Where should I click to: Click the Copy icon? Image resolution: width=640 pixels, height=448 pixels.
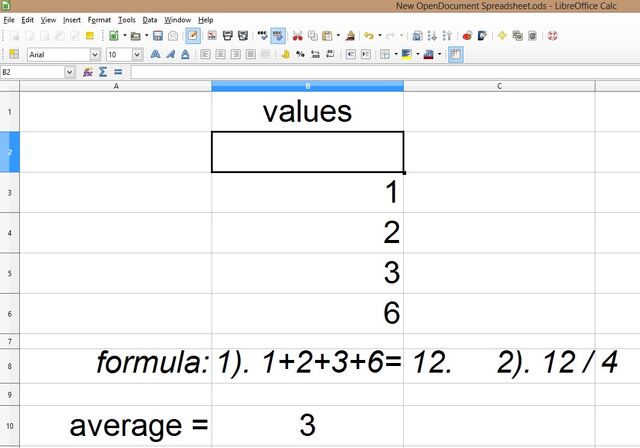pos(313,36)
